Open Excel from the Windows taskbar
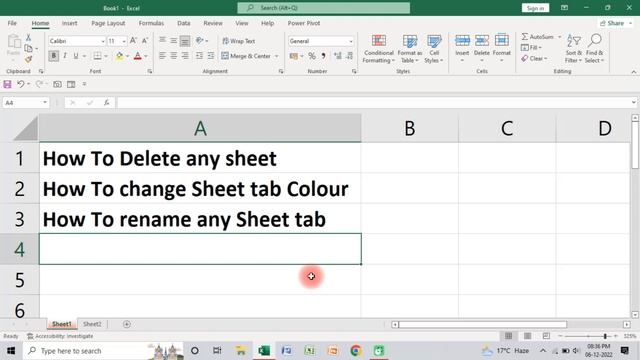 [264, 351]
